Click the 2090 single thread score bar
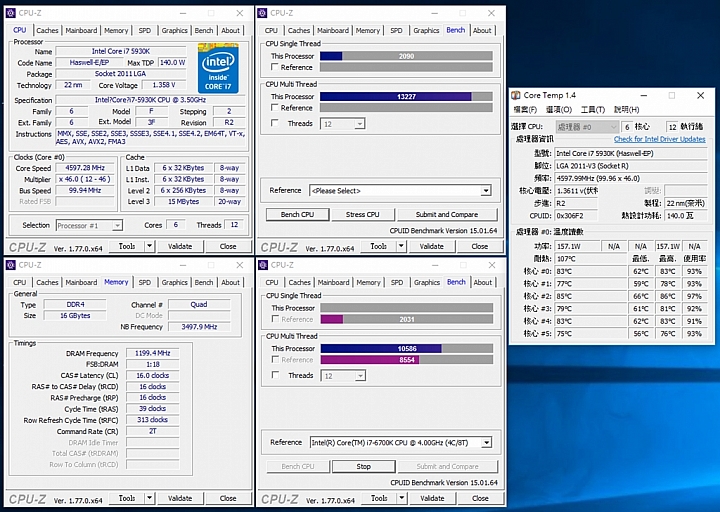Screen dimensions: 720x512 click(x=406, y=56)
